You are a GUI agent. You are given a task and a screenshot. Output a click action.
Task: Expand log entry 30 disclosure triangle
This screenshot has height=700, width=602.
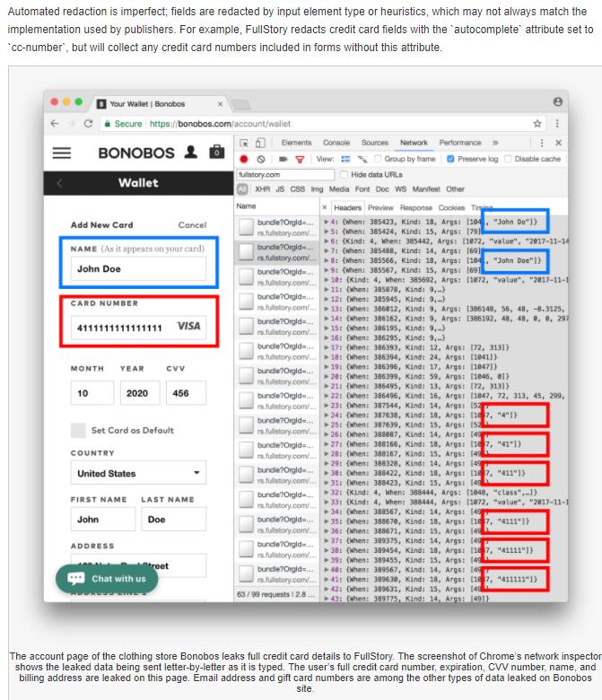[327, 473]
